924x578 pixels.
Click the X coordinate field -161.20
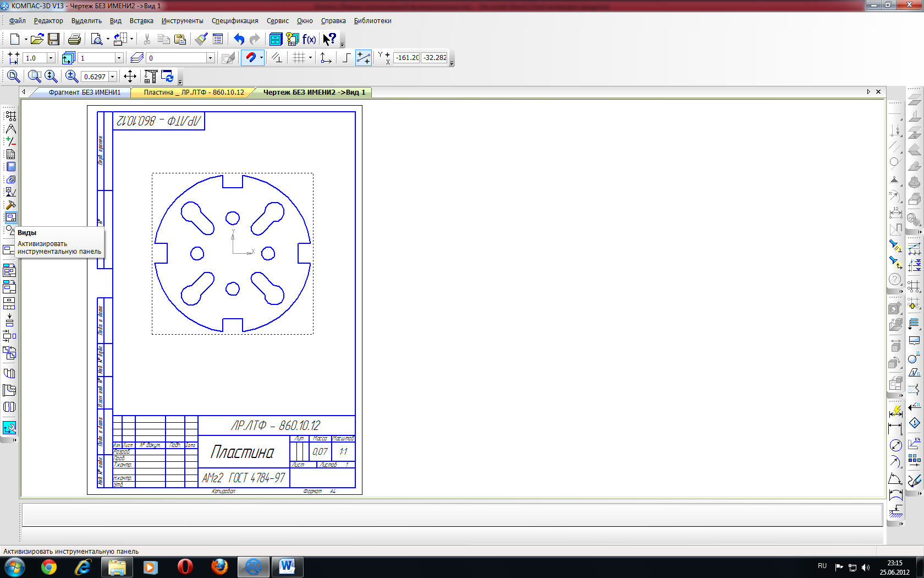point(407,58)
